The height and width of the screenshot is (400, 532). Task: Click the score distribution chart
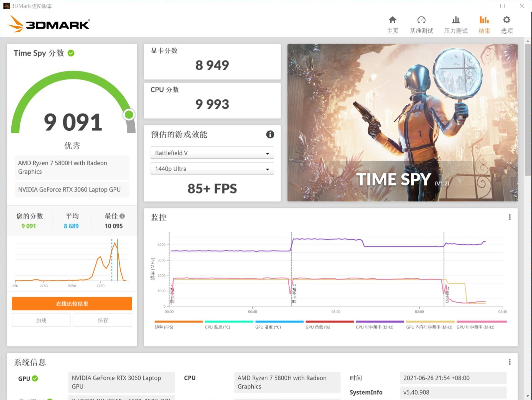pyautogui.click(x=72, y=263)
